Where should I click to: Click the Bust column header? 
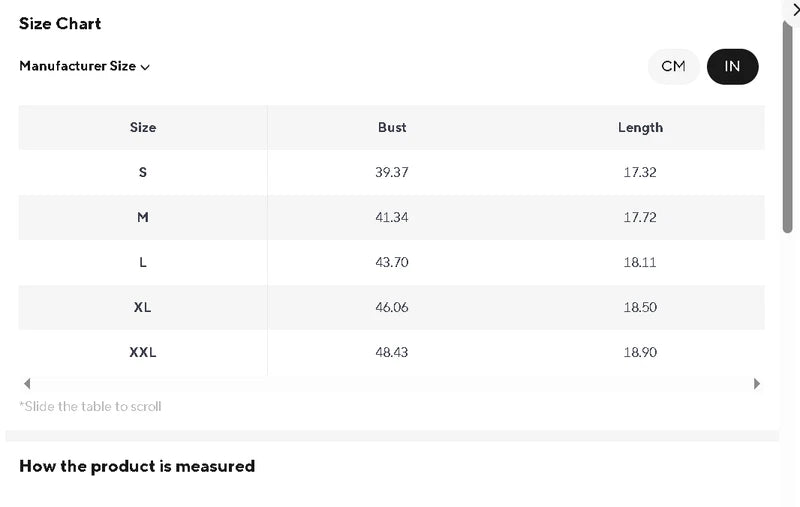(392, 128)
